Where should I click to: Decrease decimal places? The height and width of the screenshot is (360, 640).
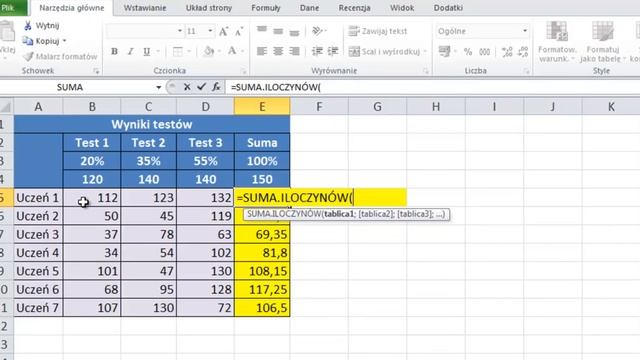click(x=523, y=51)
